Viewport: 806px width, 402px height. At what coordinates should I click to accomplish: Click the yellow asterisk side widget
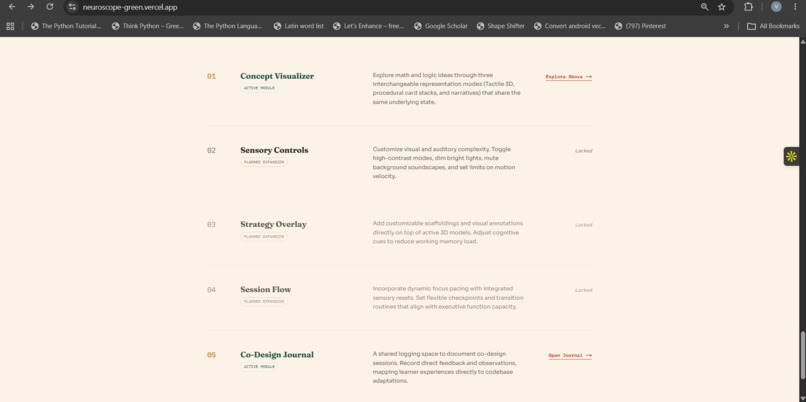(x=792, y=157)
